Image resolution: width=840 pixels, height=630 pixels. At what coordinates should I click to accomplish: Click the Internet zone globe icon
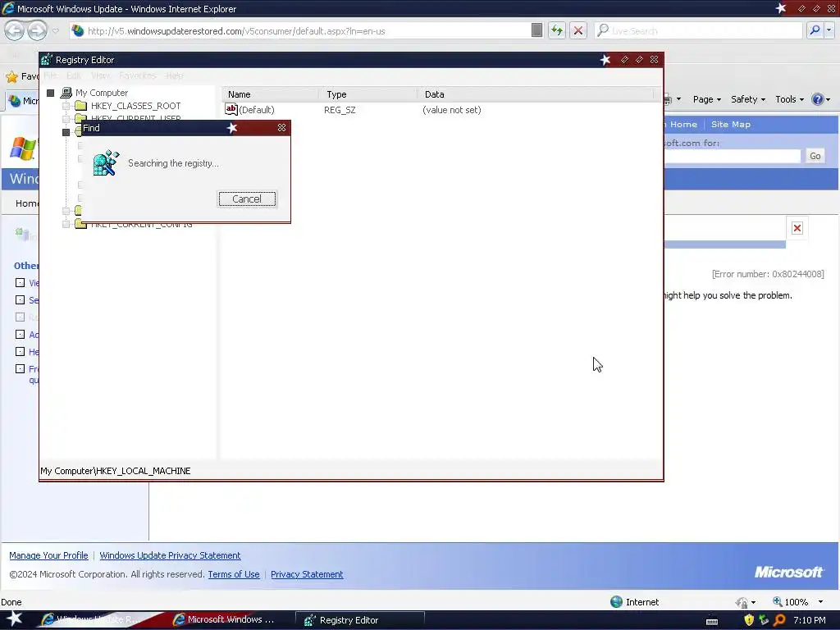point(617,601)
